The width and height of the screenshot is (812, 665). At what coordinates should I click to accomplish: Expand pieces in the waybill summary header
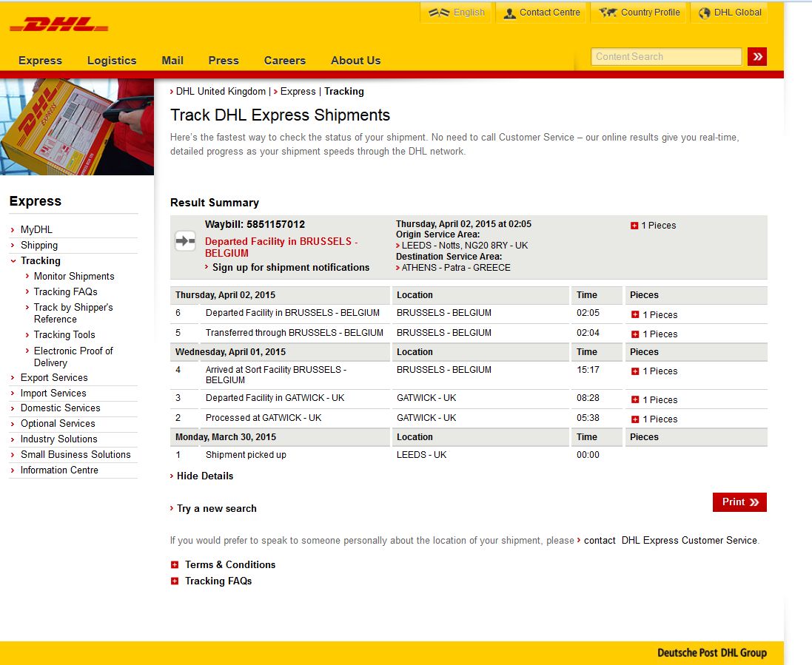coord(634,225)
